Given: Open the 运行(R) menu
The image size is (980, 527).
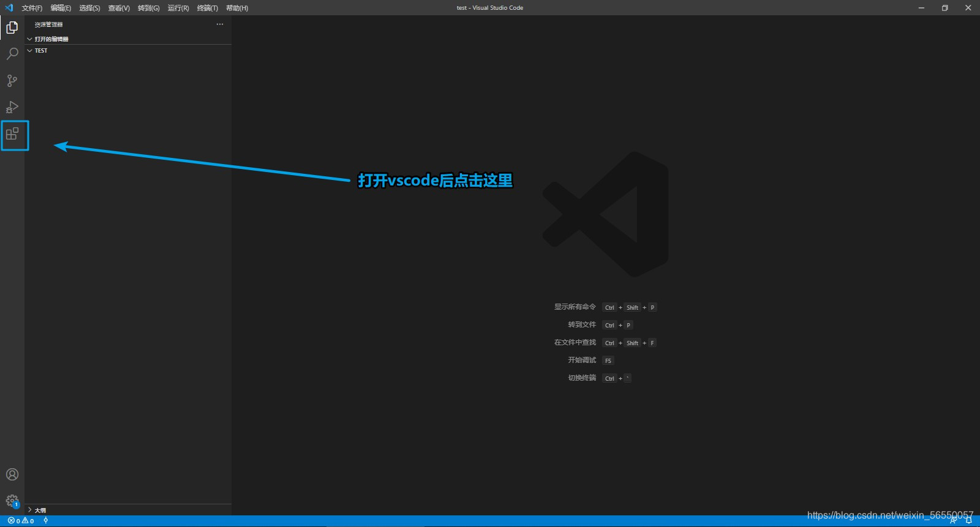Looking at the screenshot, I should pyautogui.click(x=178, y=8).
